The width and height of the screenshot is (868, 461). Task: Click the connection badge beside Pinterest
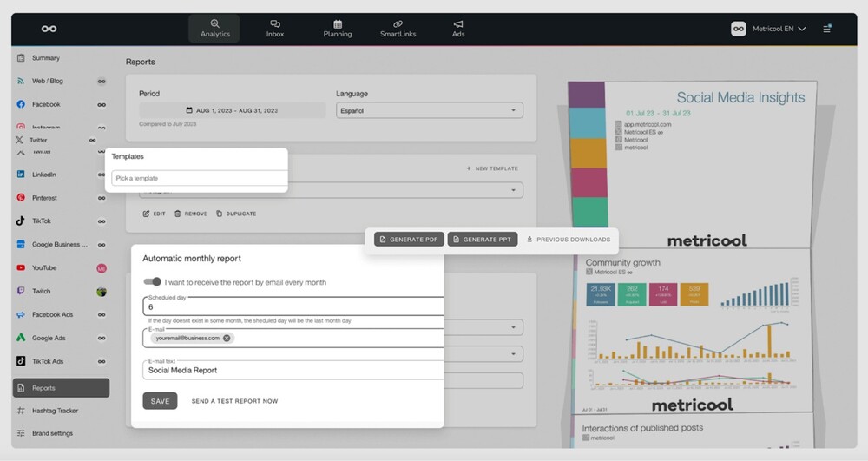click(102, 198)
